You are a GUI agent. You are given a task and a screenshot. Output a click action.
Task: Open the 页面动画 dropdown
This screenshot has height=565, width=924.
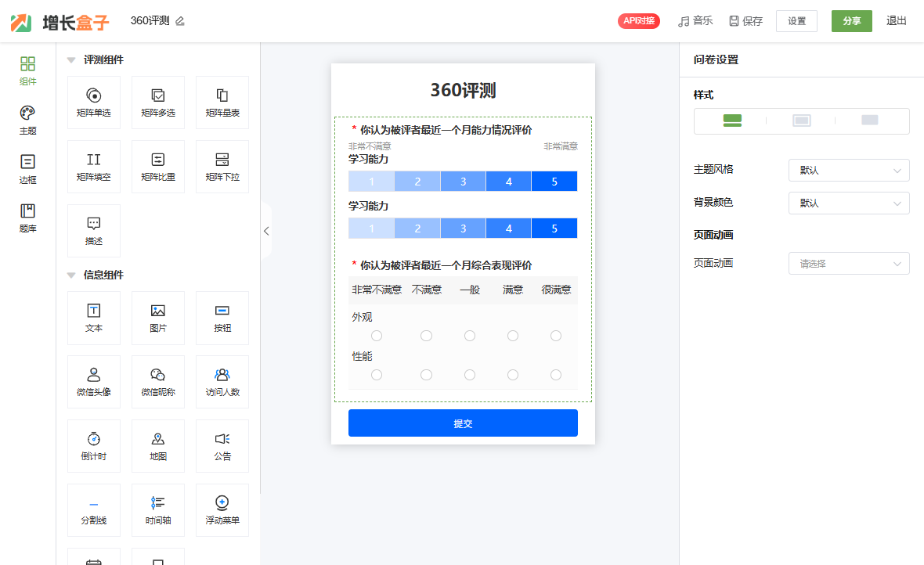849,264
